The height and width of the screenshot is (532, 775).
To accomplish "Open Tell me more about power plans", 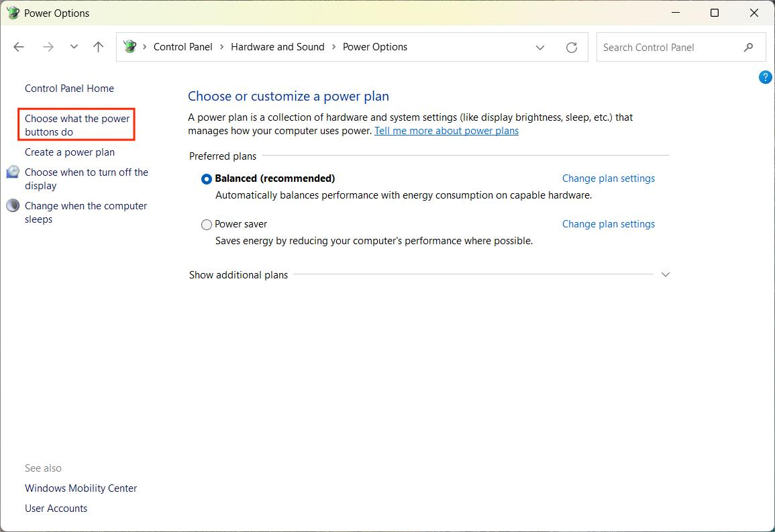I will [x=446, y=130].
